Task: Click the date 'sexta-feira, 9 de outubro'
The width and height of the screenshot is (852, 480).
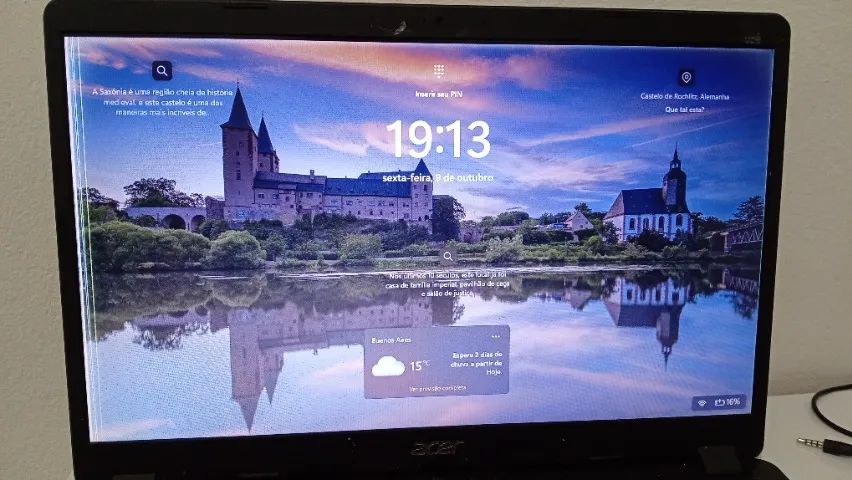Action: pyautogui.click(x=438, y=178)
